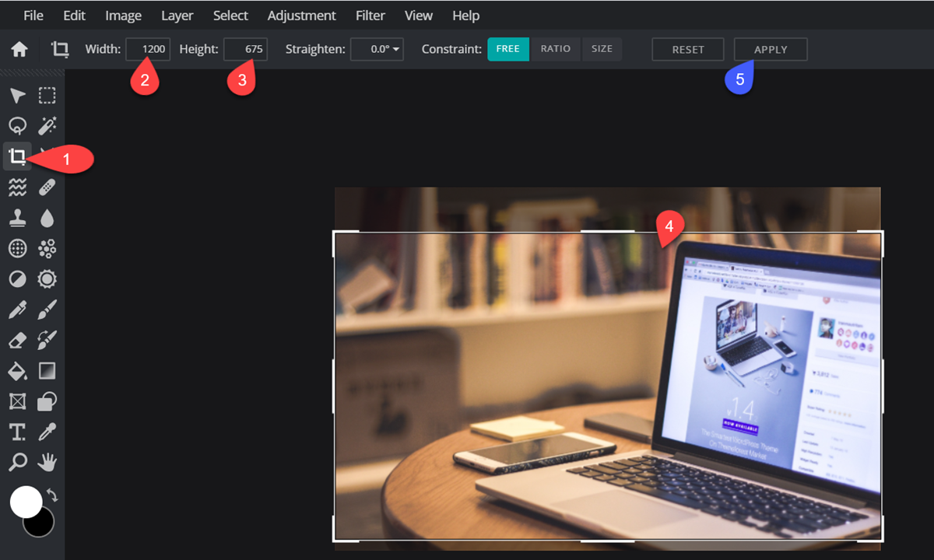Pick the Lasso selection tool

[x=17, y=126]
